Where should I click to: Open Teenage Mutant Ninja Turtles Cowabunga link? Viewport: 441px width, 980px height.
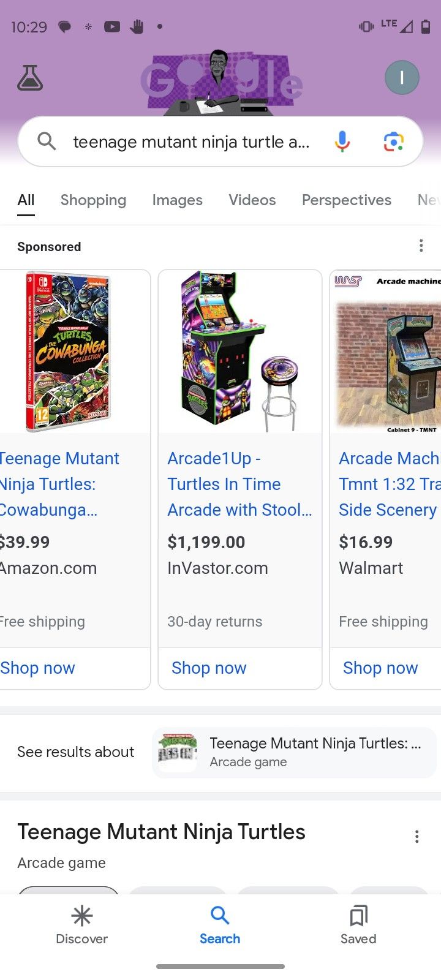pyautogui.click(x=59, y=484)
